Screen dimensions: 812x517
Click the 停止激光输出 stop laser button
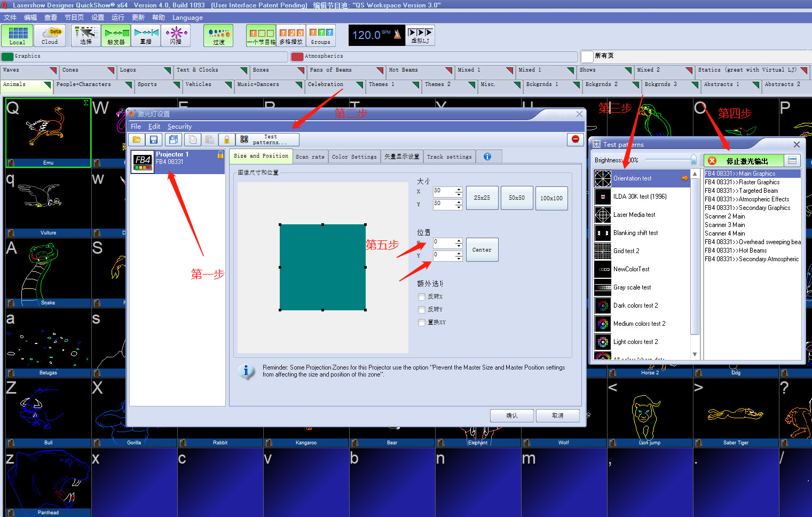(x=744, y=161)
